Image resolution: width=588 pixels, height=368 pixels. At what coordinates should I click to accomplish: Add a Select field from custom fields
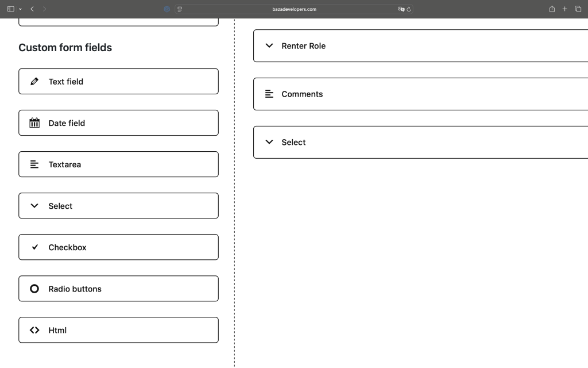click(118, 206)
